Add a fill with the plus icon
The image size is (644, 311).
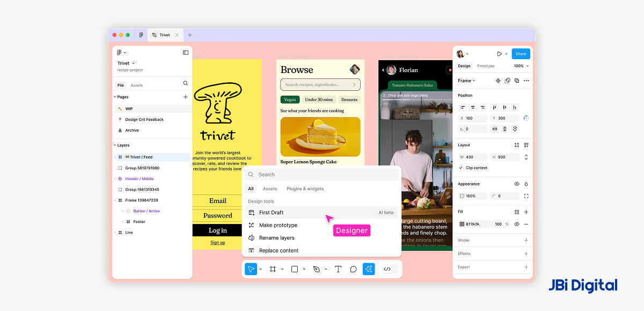(x=526, y=212)
